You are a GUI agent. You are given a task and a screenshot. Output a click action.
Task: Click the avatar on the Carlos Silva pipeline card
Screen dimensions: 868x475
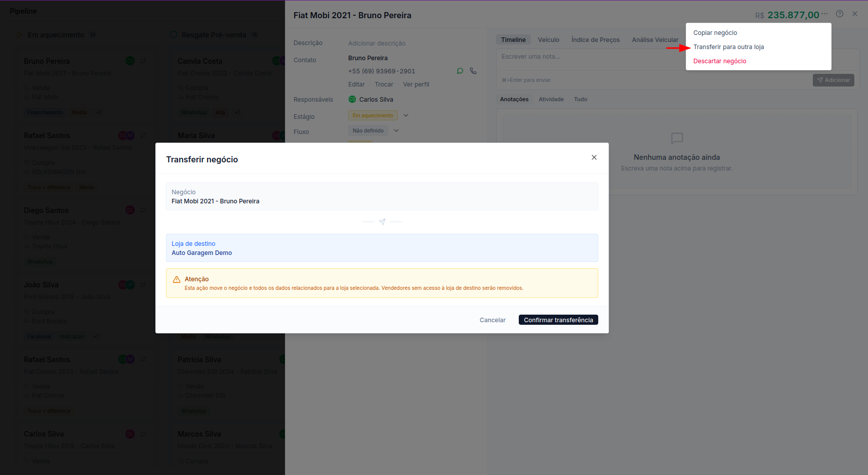(130, 434)
